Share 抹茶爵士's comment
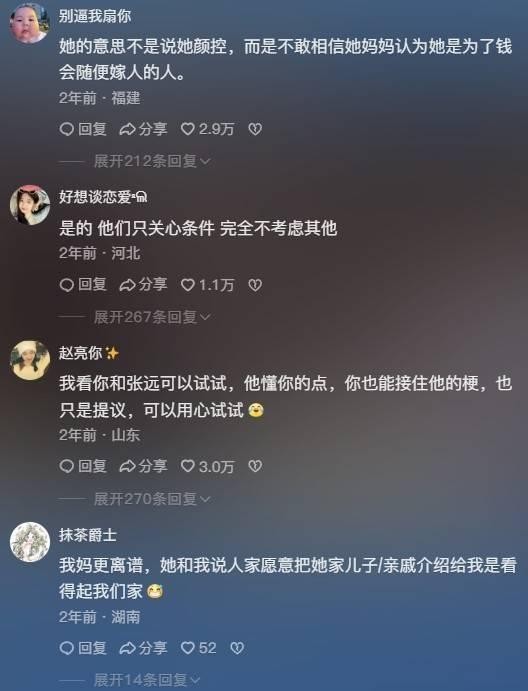Viewport: 528px width, 691px height. [143, 648]
